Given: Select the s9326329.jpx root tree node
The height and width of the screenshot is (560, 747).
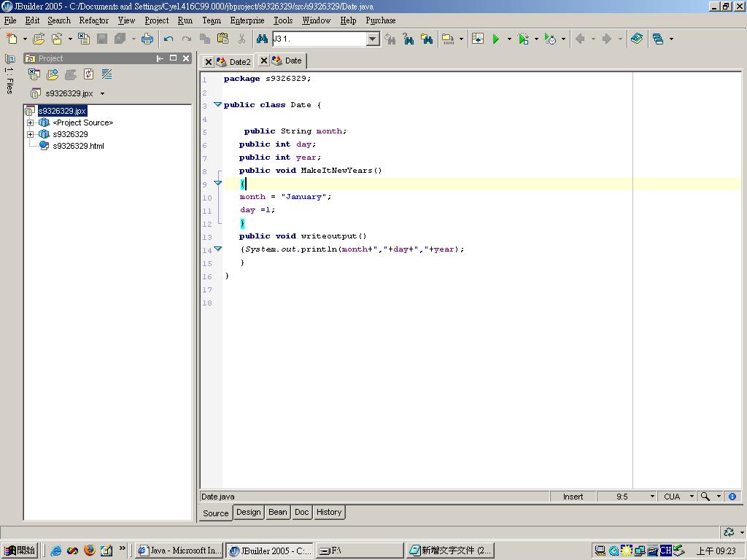Looking at the screenshot, I should coord(63,111).
